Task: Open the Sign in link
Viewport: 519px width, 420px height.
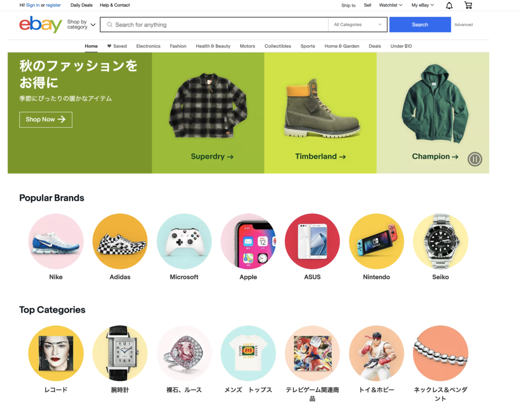Action: (33, 5)
